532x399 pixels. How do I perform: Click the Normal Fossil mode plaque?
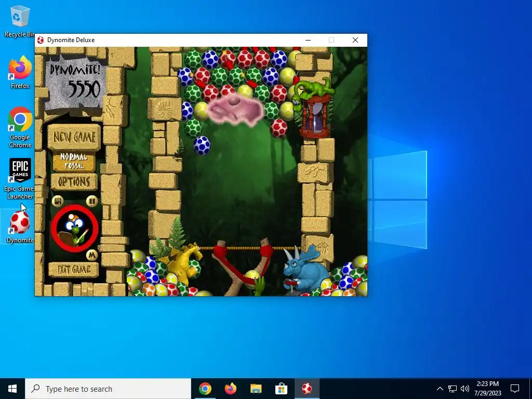[x=74, y=162]
